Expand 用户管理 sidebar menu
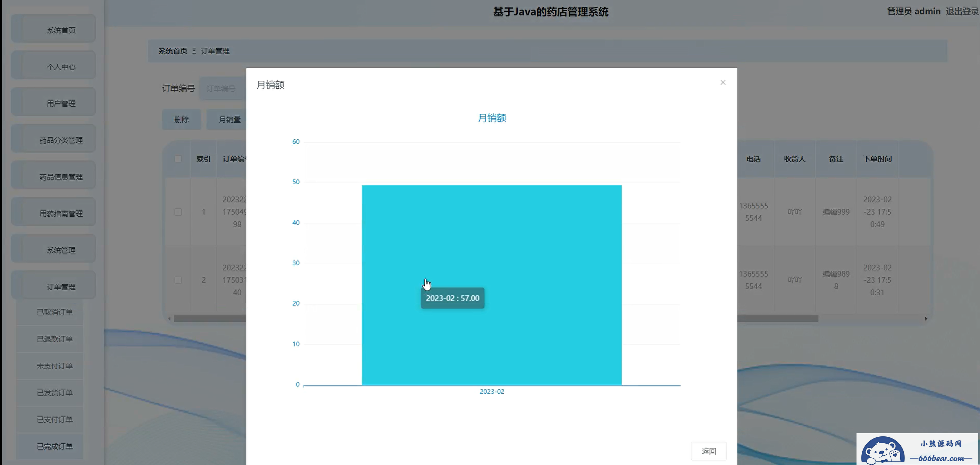980x465 pixels. click(x=61, y=103)
